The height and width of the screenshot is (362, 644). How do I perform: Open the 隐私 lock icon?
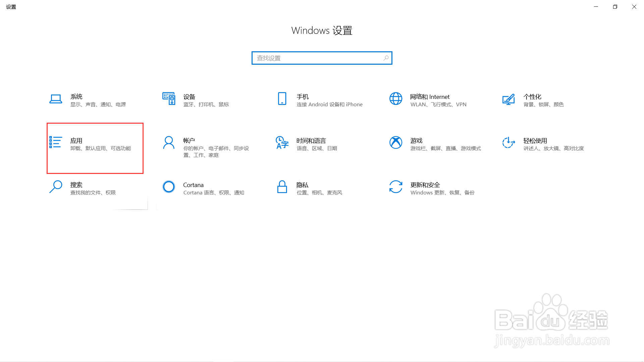(282, 187)
